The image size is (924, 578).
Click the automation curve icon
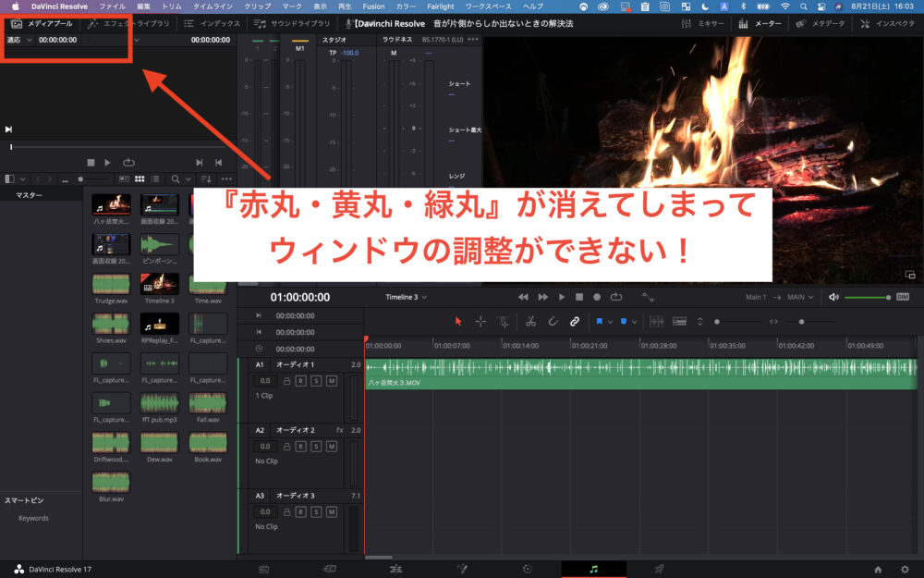[648, 297]
